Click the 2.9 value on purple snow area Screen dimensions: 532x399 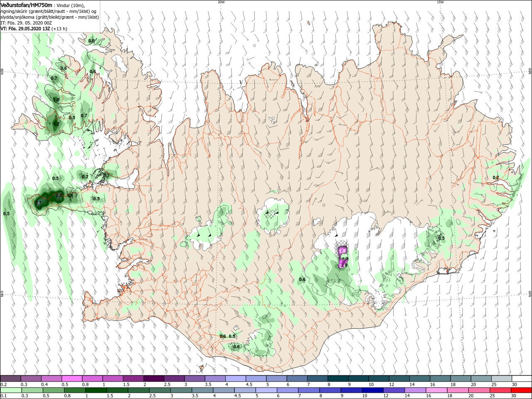point(343,265)
